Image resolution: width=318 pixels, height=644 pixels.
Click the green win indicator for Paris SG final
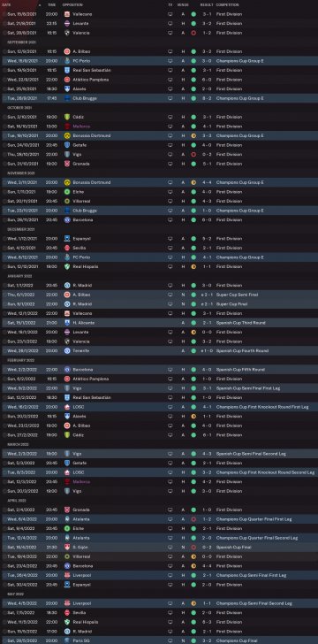click(193, 640)
